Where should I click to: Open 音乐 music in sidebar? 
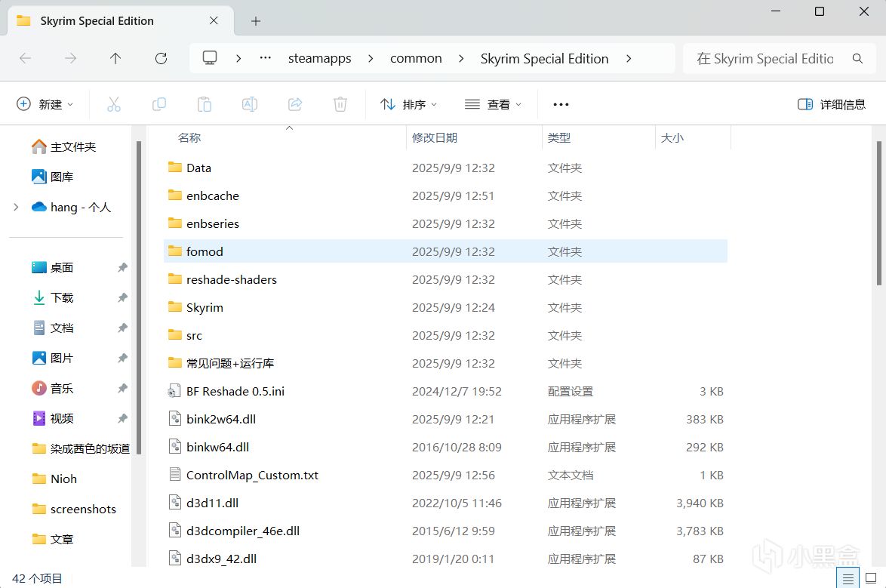52,389
